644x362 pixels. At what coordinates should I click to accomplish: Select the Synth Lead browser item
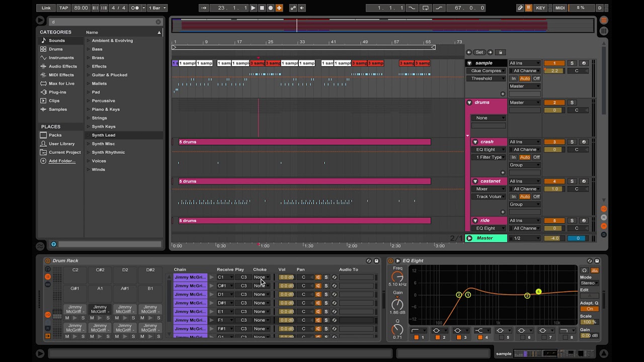(103, 135)
